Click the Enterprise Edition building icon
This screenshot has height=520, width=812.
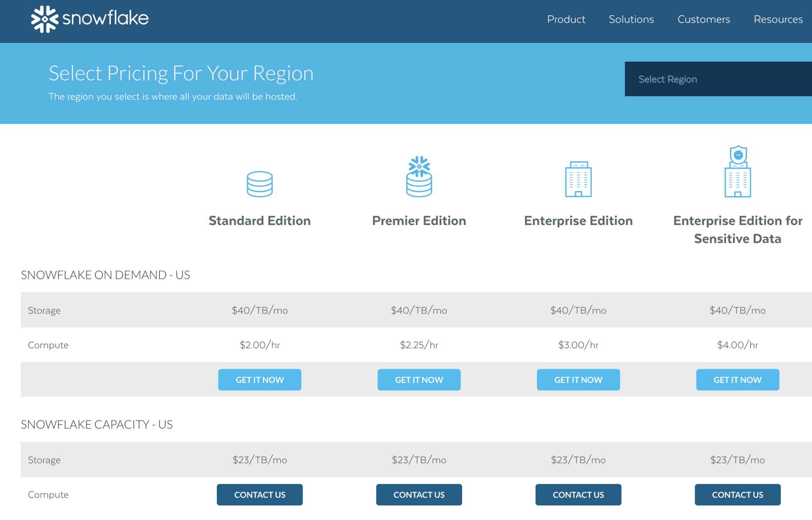click(578, 179)
